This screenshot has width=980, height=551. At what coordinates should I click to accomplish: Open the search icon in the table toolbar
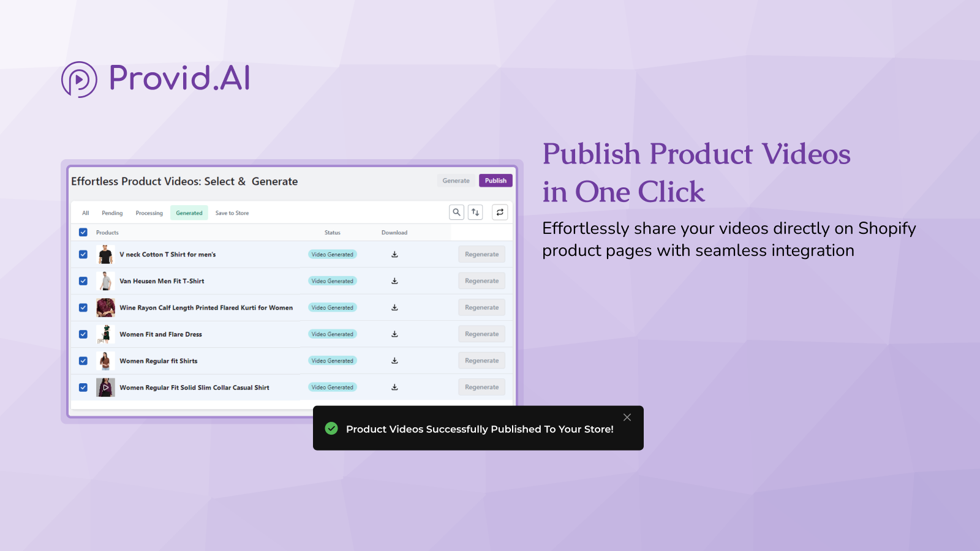click(x=456, y=212)
